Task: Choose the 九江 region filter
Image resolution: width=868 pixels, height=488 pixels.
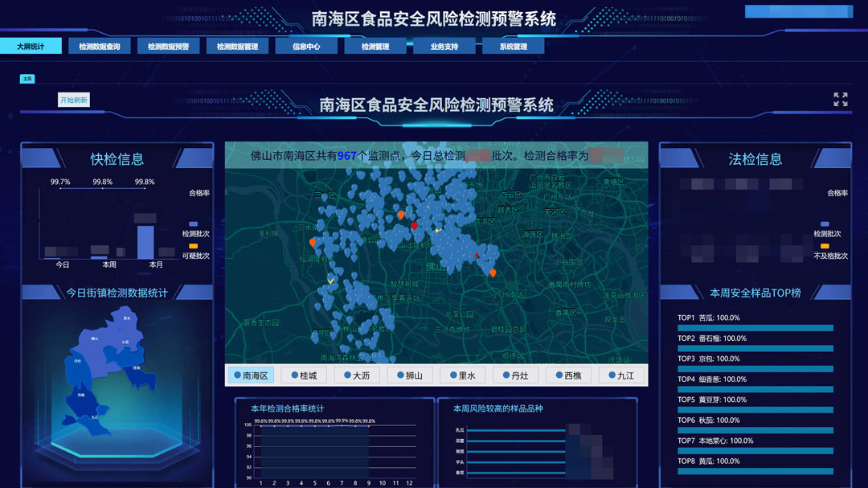Action: click(621, 375)
